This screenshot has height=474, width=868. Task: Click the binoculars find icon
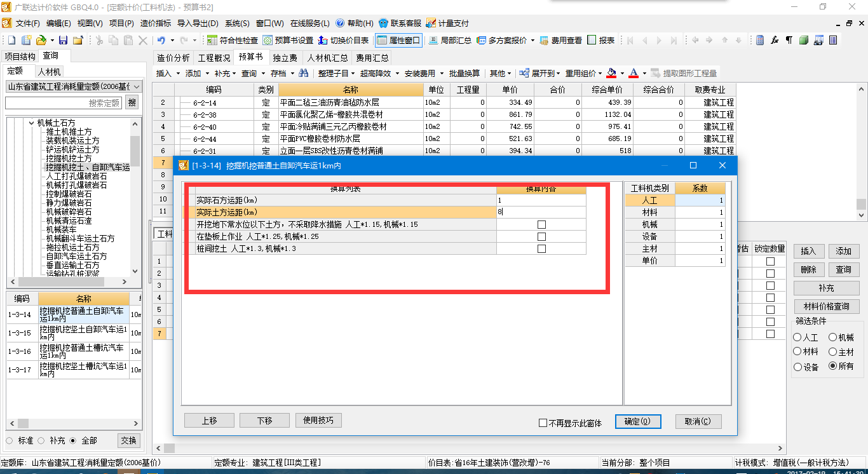pyautogui.click(x=304, y=73)
